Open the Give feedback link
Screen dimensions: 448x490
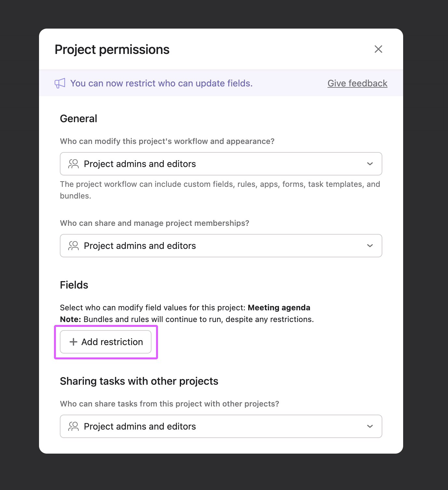click(x=357, y=83)
